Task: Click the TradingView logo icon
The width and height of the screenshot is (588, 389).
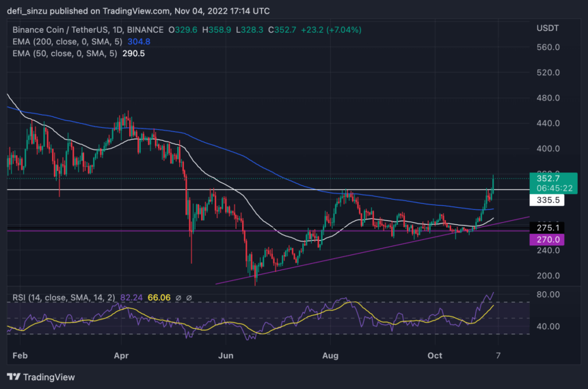Action: 14,377
